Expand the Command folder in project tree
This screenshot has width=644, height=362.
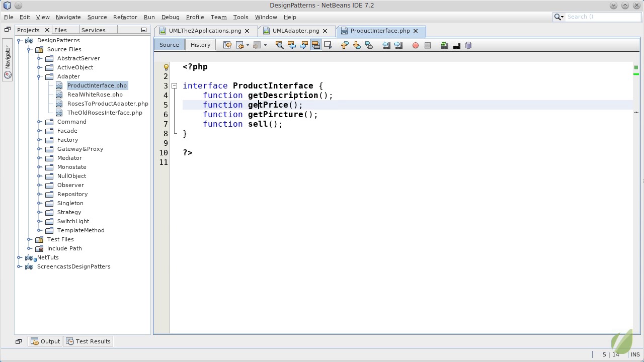[x=40, y=122]
